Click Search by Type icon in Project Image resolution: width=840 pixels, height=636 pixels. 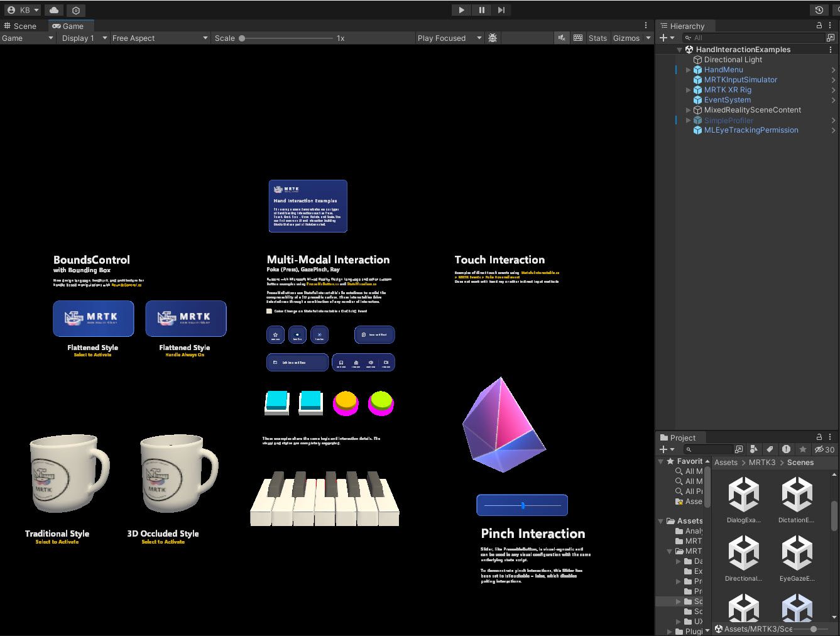(x=754, y=449)
